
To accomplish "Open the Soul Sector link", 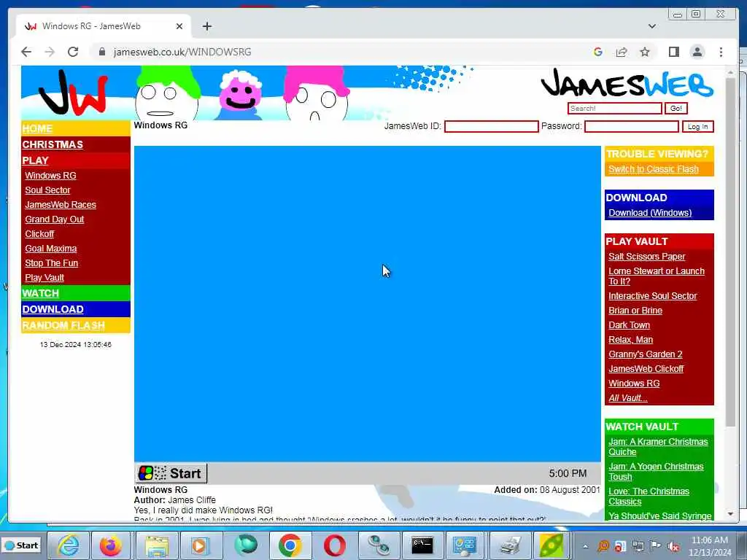I will coord(47,190).
